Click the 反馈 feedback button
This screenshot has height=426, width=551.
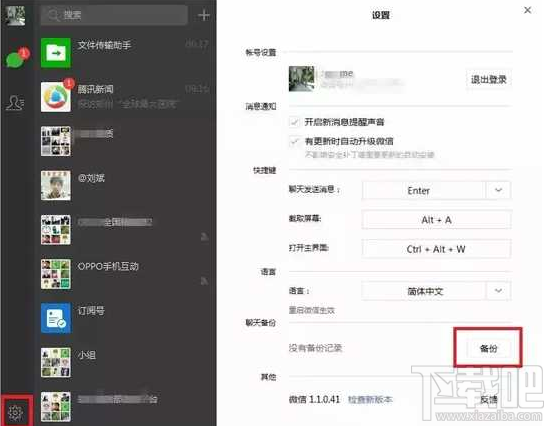488,400
